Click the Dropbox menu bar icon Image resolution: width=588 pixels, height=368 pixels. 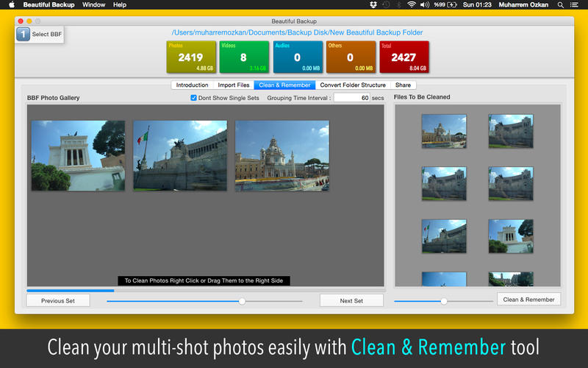click(x=373, y=4)
